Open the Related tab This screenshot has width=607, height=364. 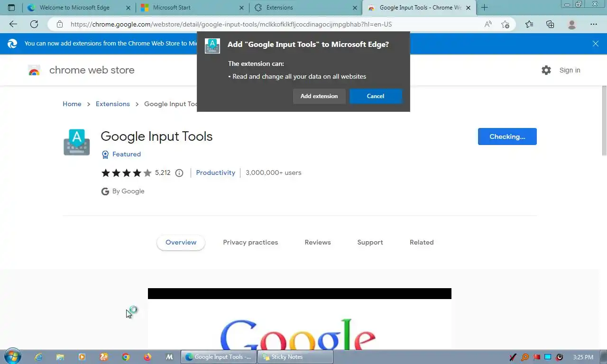[x=422, y=242]
